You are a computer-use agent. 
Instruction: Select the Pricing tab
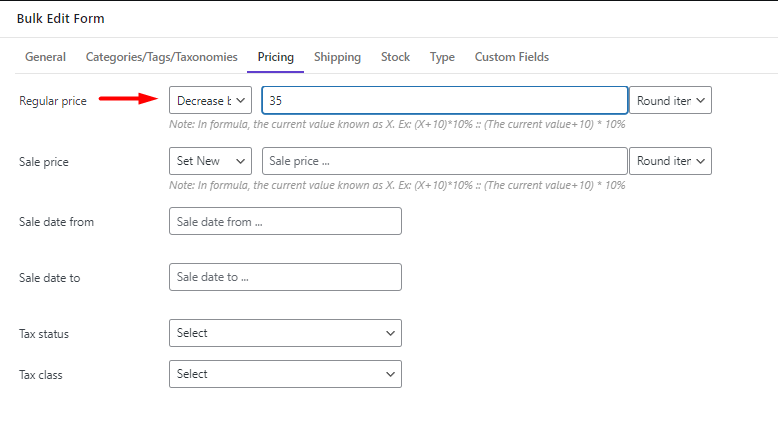(x=275, y=57)
